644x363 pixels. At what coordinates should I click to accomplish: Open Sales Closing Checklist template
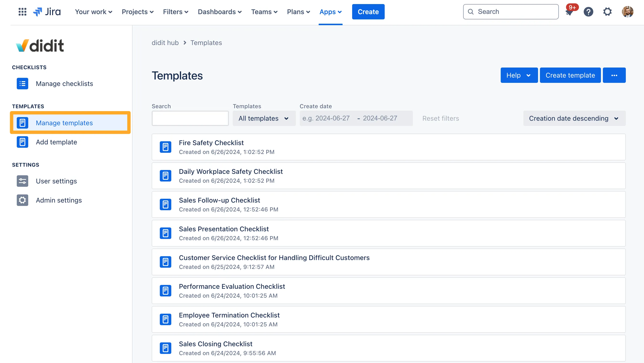pyautogui.click(x=389, y=348)
